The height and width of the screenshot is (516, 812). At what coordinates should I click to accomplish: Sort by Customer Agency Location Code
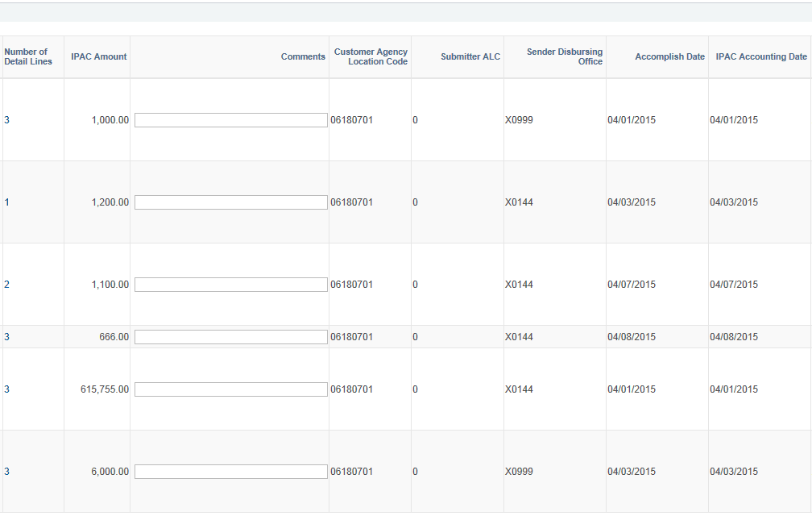click(370, 56)
